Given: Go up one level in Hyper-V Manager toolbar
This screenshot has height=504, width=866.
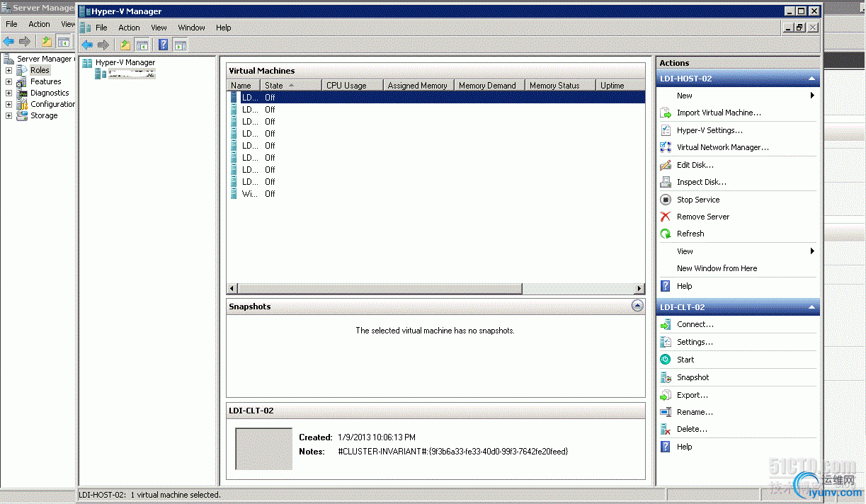Looking at the screenshot, I should tap(125, 45).
